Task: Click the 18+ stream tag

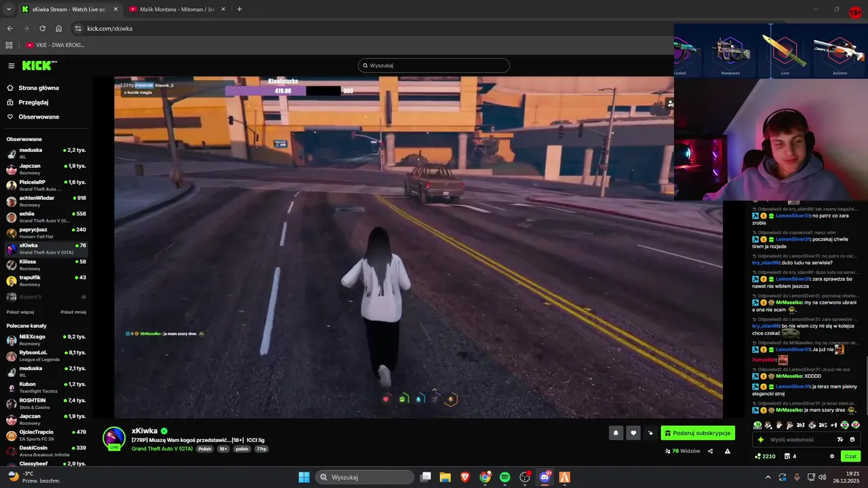Action: pyautogui.click(x=223, y=449)
